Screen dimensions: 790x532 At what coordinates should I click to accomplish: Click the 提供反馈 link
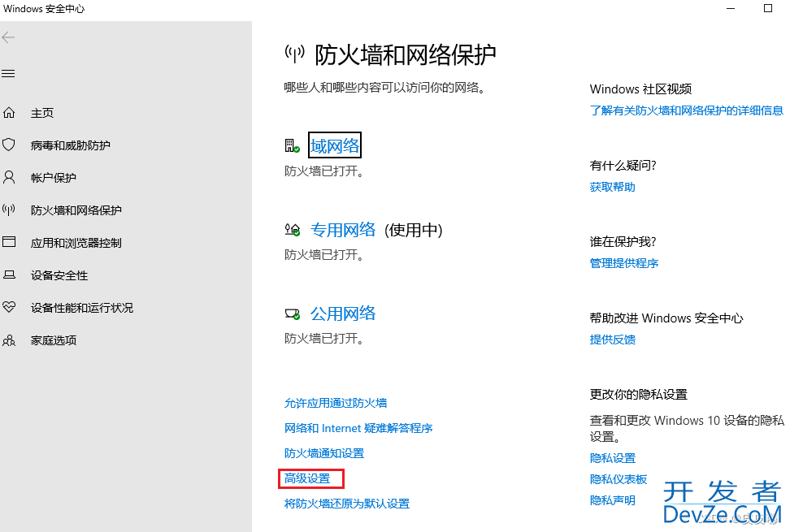(612, 340)
